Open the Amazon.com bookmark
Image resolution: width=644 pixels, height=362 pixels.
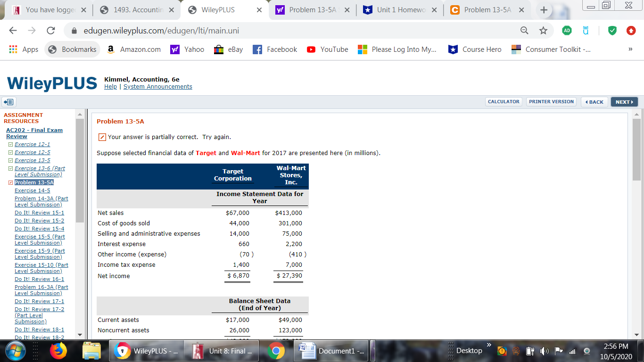click(134, 49)
